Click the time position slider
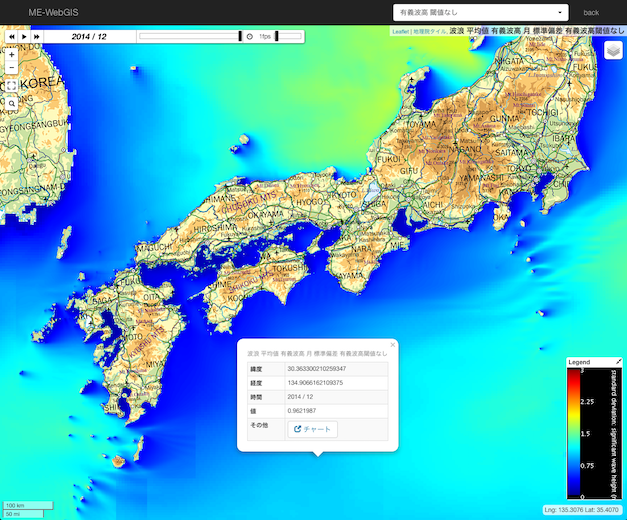 pyautogui.click(x=190, y=36)
